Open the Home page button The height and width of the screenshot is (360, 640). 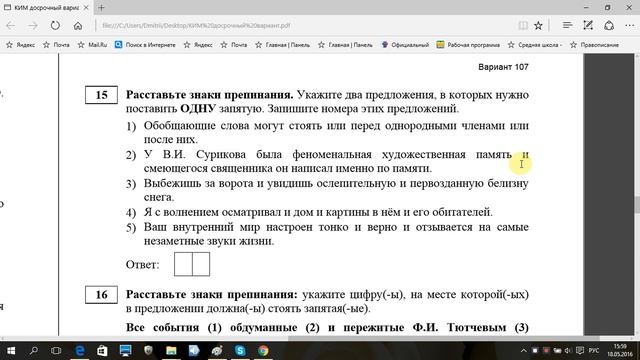coord(78,26)
